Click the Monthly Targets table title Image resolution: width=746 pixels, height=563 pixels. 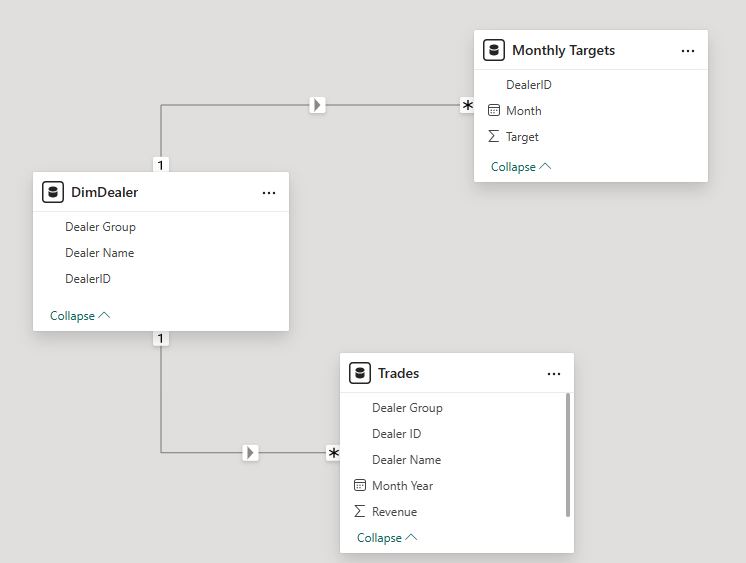pyautogui.click(x=563, y=50)
